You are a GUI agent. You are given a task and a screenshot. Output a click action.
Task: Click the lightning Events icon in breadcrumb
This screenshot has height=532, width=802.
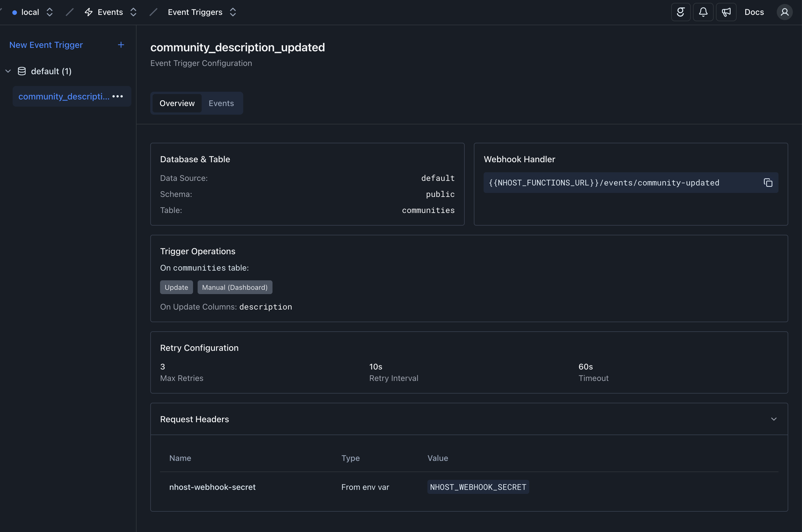[89, 12]
